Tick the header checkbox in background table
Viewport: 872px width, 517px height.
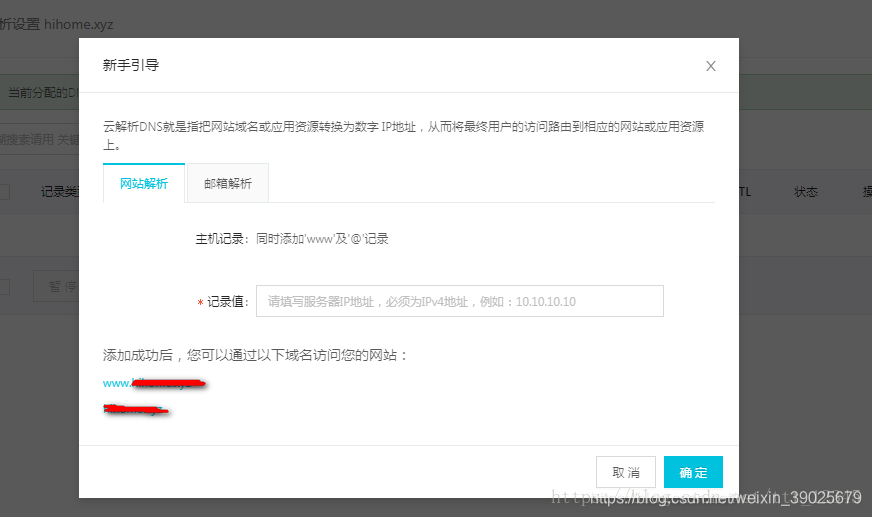click(x=4, y=192)
